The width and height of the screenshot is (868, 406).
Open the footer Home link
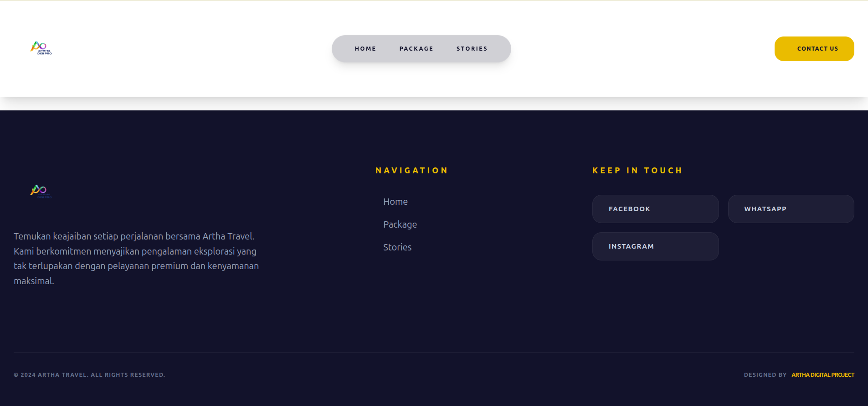(395, 202)
